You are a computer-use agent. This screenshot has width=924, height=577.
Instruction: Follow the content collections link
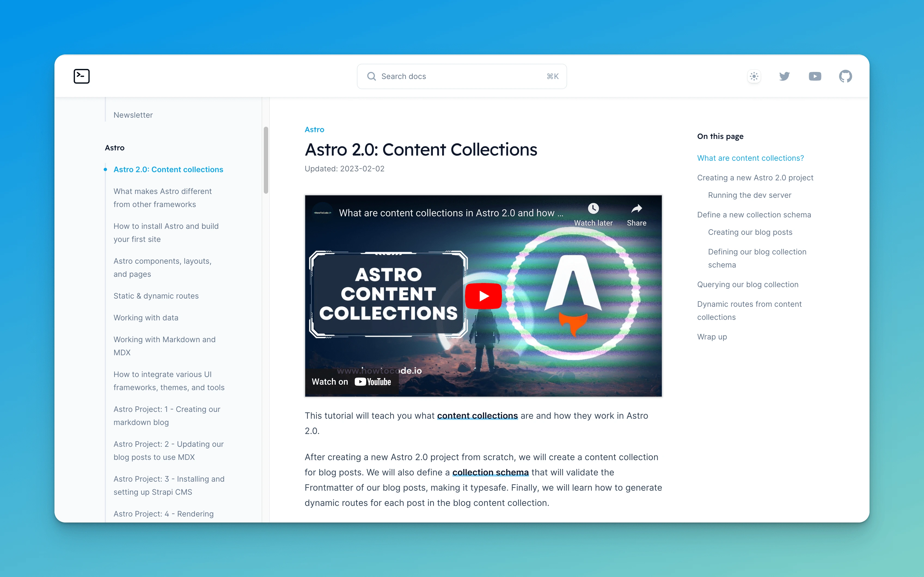coord(477,415)
